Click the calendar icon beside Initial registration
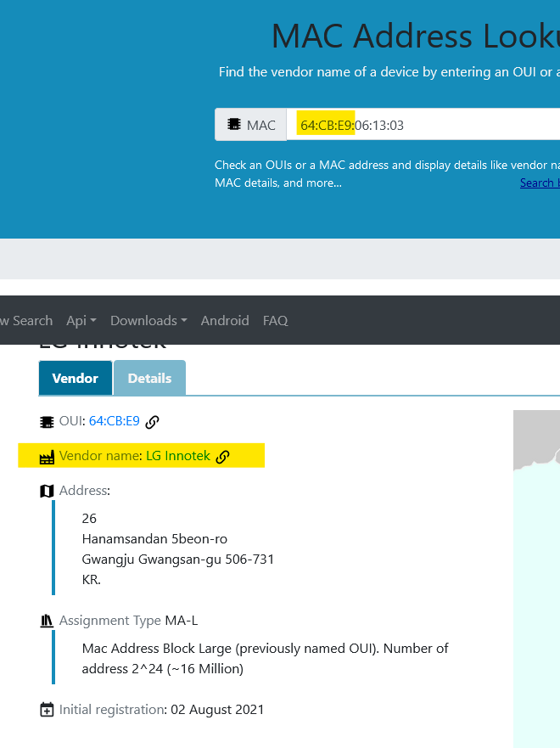This screenshot has width=560, height=748. click(47, 710)
